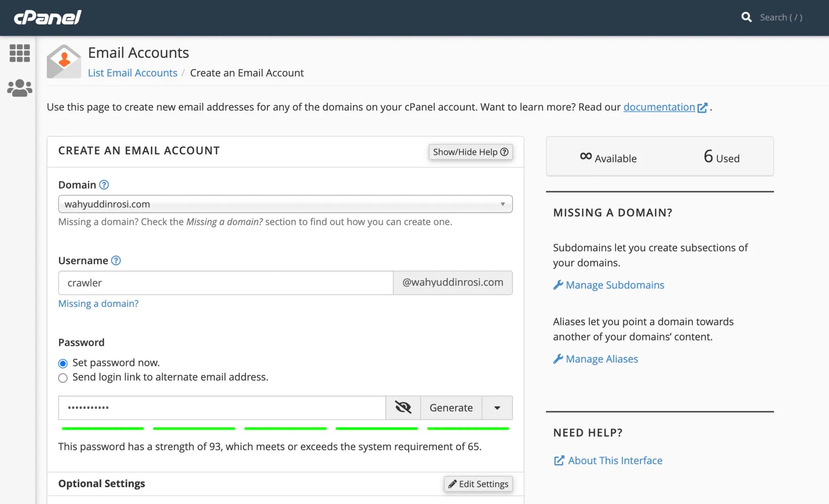Click the Username help question icon
829x504 pixels.
click(116, 261)
